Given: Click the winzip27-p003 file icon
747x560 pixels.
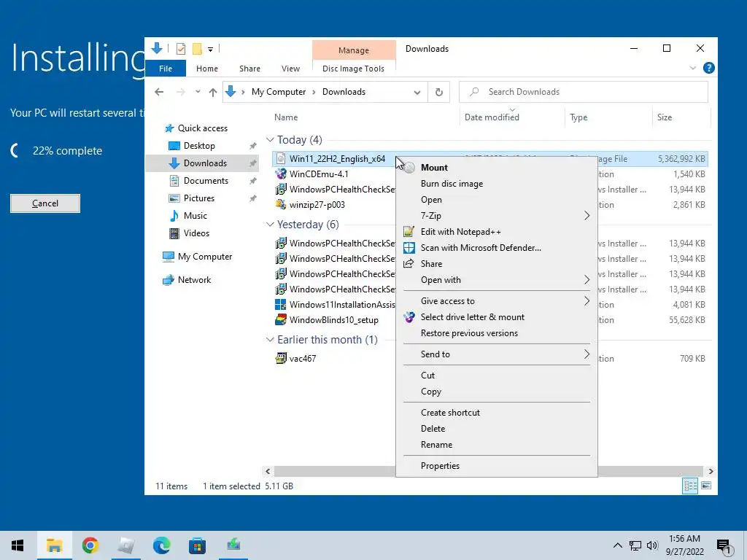Looking at the screenshot, I should [281, 205].
